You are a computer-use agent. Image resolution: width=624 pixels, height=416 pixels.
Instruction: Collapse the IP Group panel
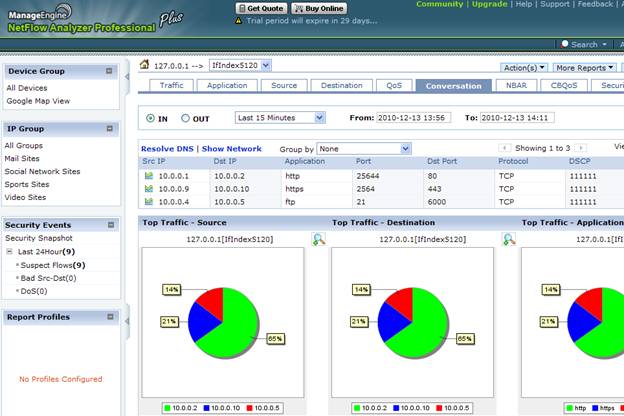click(110, 129)
